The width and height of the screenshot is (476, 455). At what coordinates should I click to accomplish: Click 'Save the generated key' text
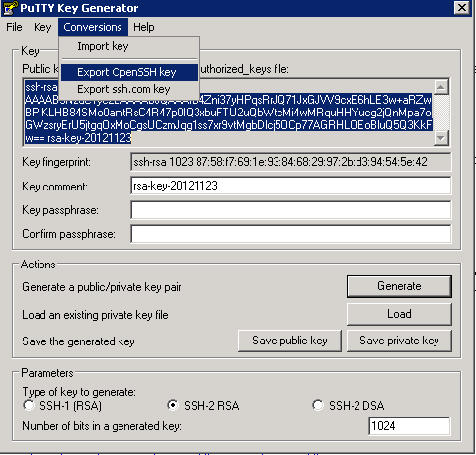(x=78, y=341)
